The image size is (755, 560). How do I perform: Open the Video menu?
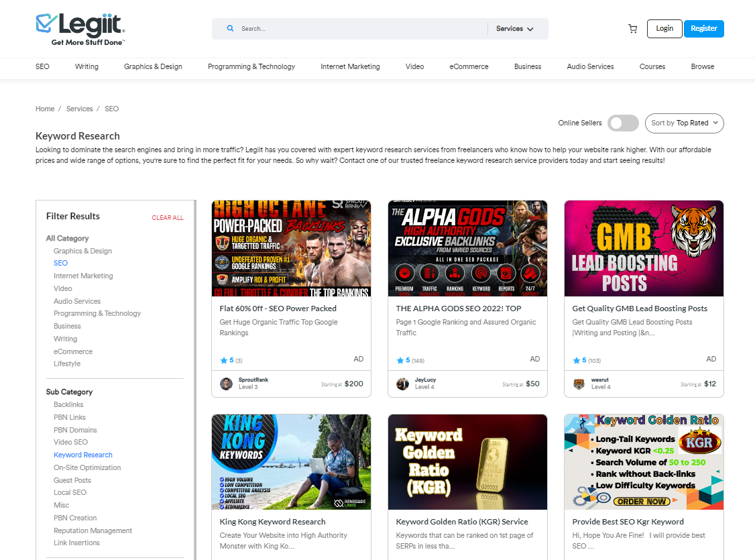tap(414, 66)
